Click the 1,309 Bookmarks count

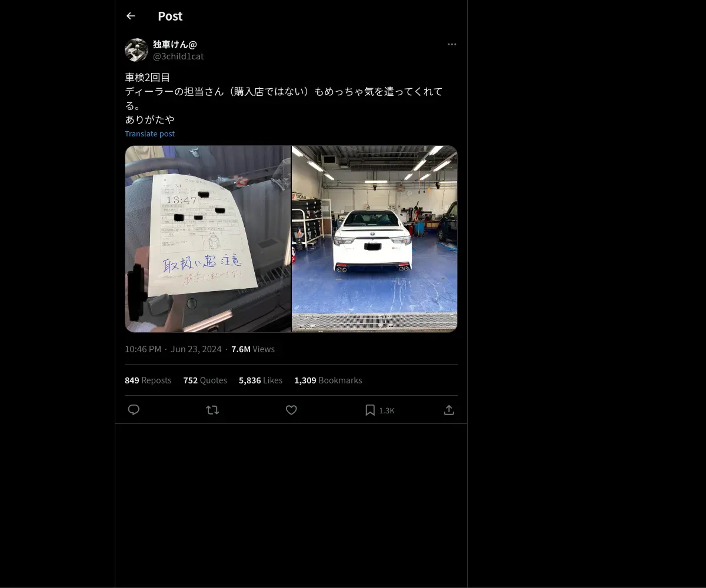point(328,380)
